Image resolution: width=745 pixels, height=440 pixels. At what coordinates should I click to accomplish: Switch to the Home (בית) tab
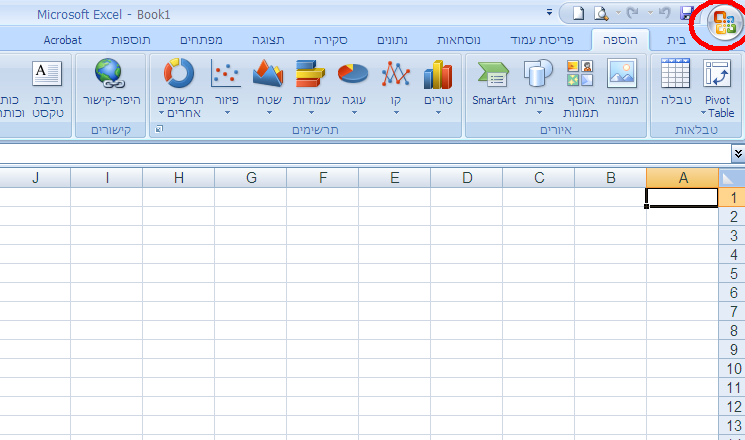(x=677, y=40)
